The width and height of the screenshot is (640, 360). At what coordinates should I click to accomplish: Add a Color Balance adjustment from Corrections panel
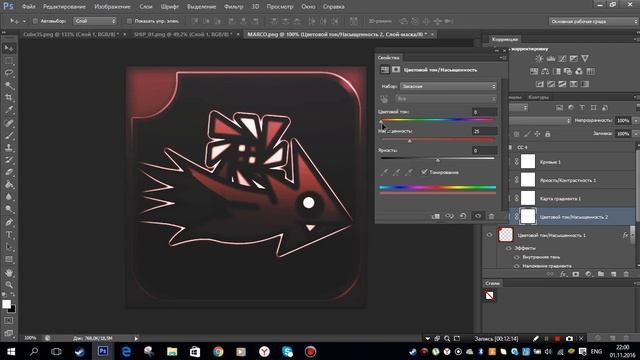point(545,71)
